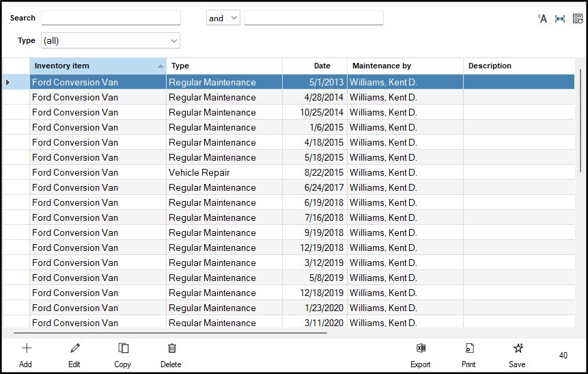The image size is (588, 374).
Task: Click the Copy pages icon
Action: pyautogui.click(x=124, y=348)
